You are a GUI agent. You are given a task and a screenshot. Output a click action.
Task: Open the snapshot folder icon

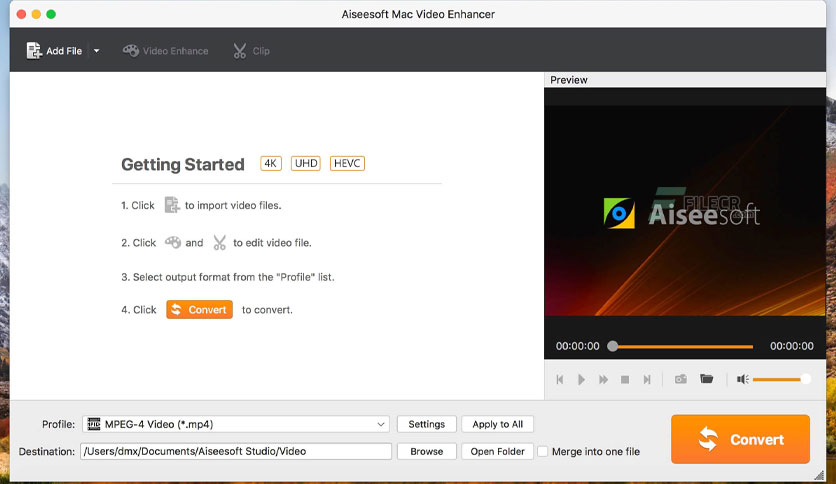pyautogui.click(x=706, y=379)
